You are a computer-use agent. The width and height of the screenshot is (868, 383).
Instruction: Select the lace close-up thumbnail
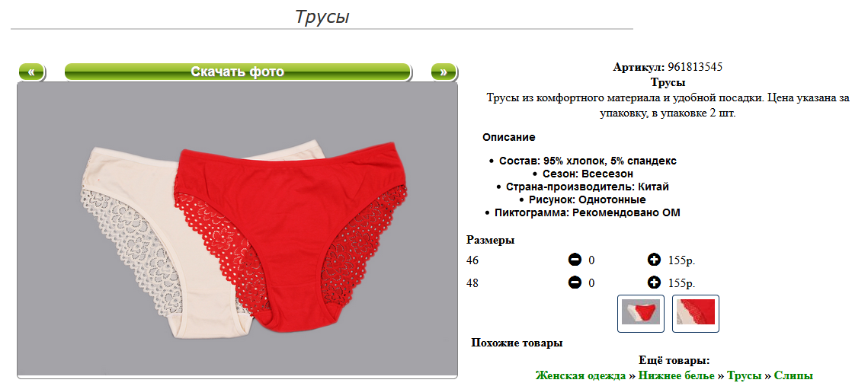(x=695, y=313)
